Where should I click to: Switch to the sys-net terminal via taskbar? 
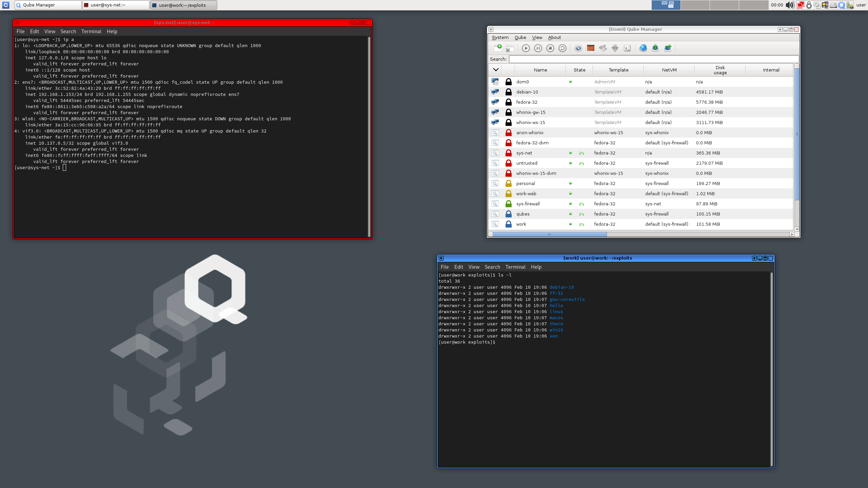coord(115,5)
